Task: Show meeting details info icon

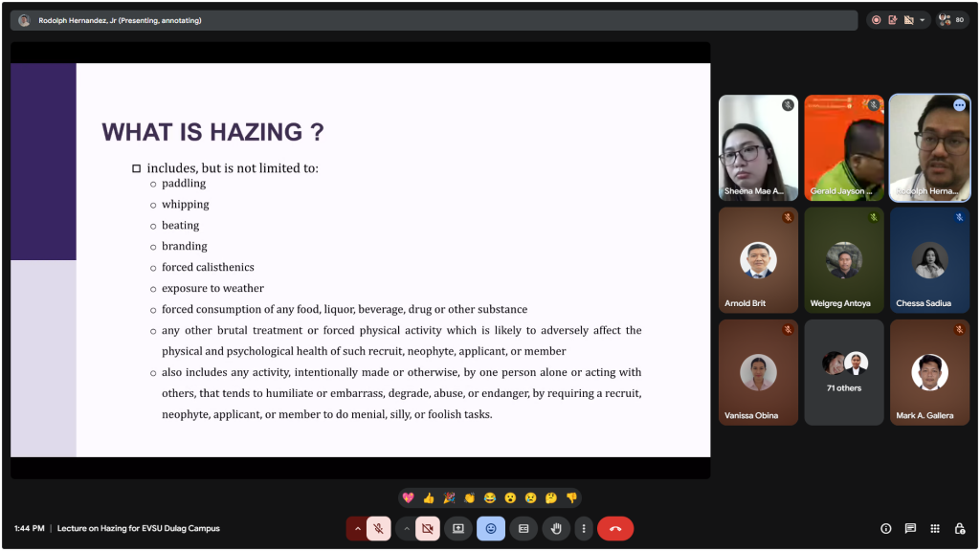Action: pyautogui.click(x=885, y=528)
